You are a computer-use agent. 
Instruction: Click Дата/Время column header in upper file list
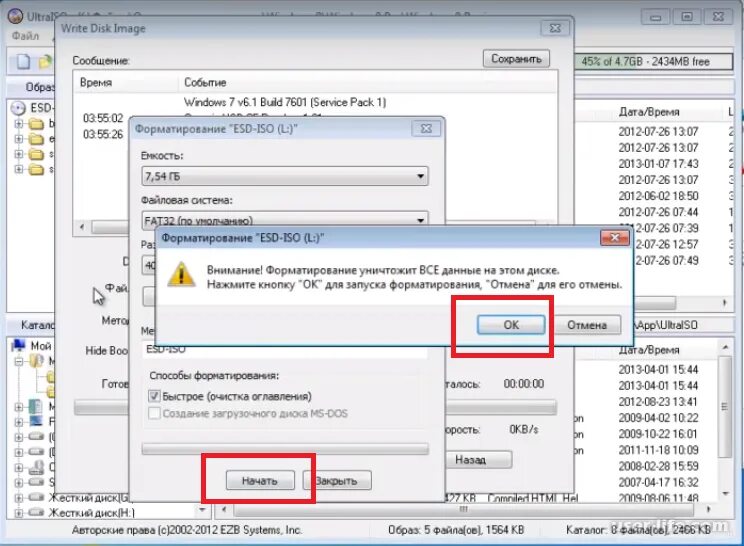[x=649, y=112]
